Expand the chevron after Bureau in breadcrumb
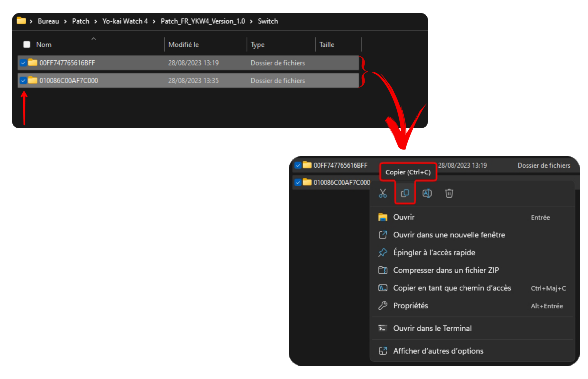 (65, 21)
